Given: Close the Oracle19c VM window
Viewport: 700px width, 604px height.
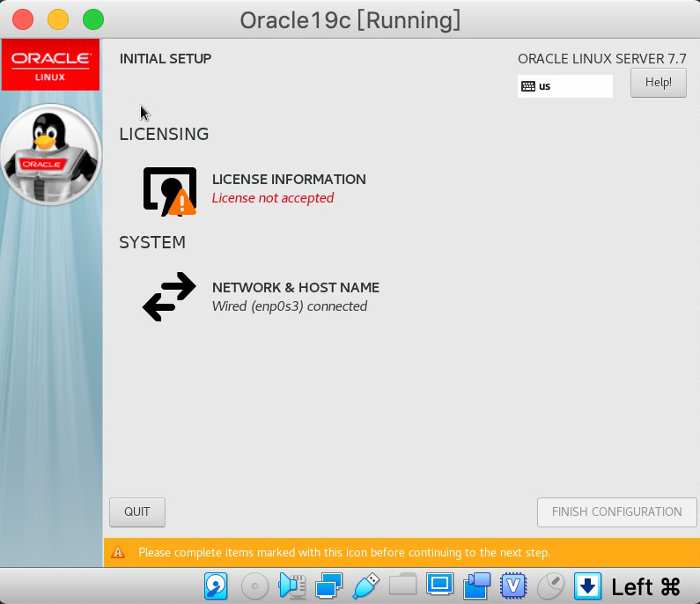Looking at the screenshot, I should [23, 19].
